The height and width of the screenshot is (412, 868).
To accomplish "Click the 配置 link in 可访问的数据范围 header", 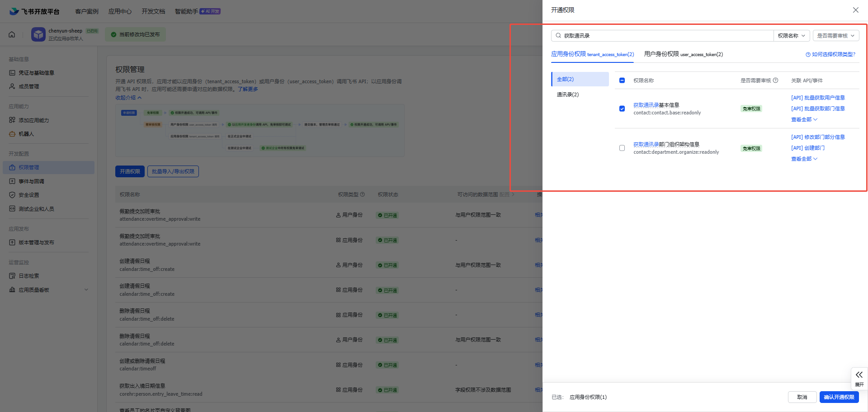I will [x=507, y=194].
